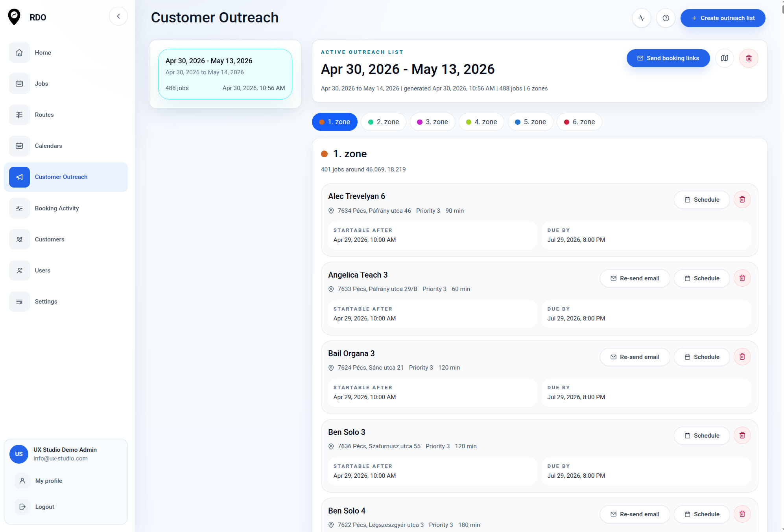This screenshot has height=532, width=784.
Task: Click the Alec Trevelyan 6 job title
Action: (x=356, y=196)
